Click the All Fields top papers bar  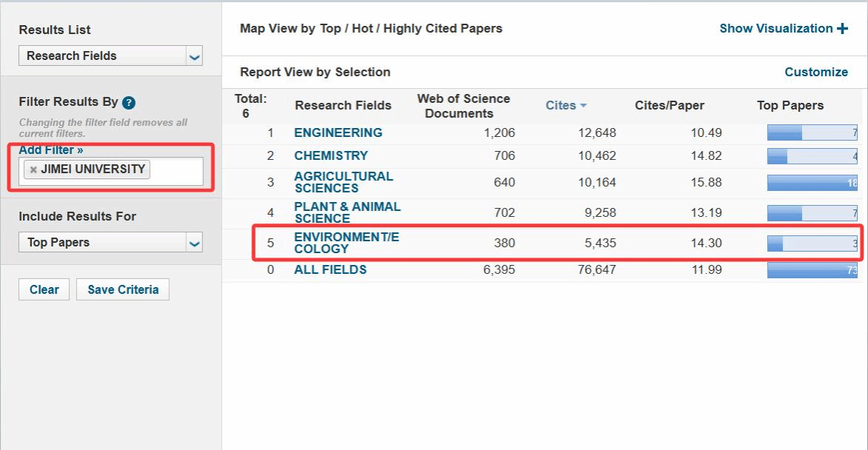coord(812,270)
